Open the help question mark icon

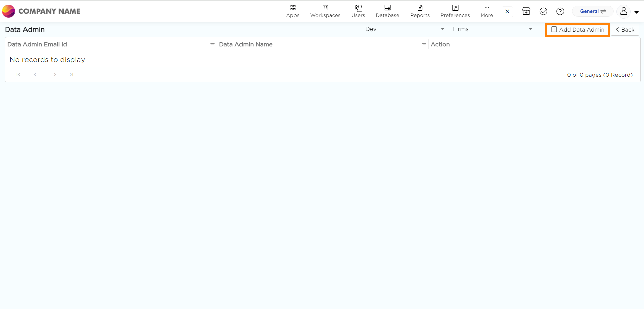[560, 11]
